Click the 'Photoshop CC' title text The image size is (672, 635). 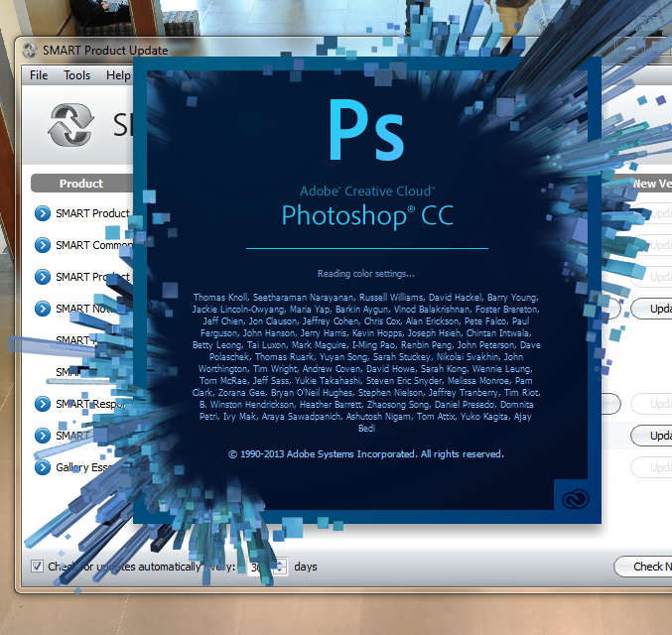coord(367,215)
